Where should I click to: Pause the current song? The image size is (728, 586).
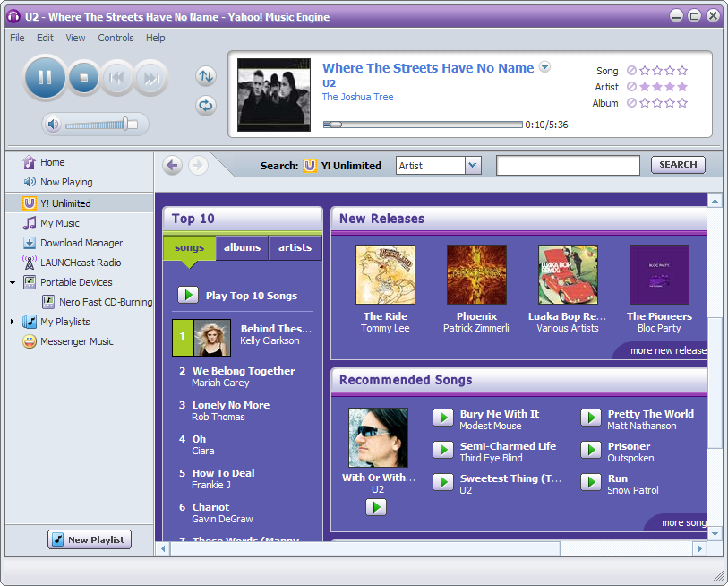(45, 77)
